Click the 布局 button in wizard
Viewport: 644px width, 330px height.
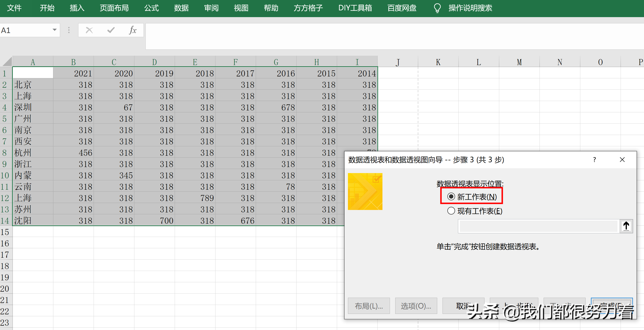click(x=369, y=305)
